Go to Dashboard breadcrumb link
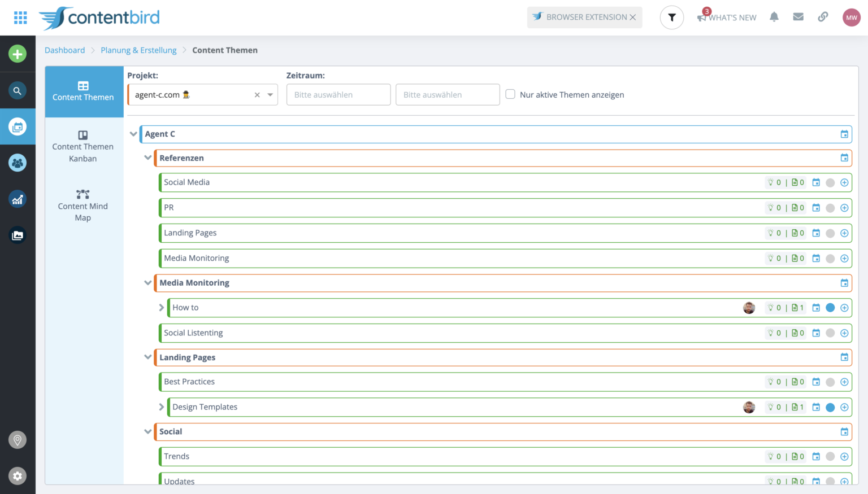Viewport: 868px width, 494px height. tap(64, 50)
